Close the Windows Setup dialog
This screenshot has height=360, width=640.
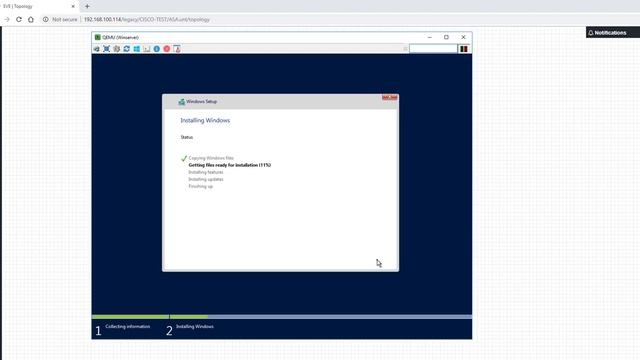pos(389,98)
